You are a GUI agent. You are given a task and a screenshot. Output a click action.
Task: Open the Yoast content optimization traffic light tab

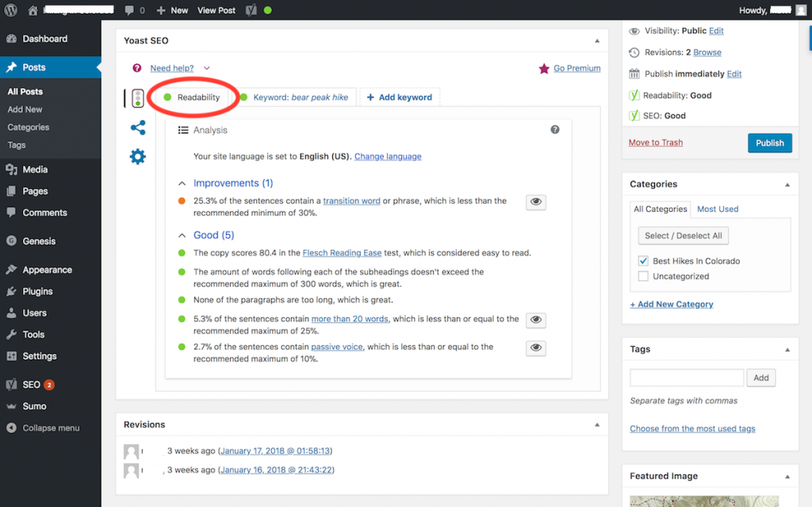pos(138,98)
